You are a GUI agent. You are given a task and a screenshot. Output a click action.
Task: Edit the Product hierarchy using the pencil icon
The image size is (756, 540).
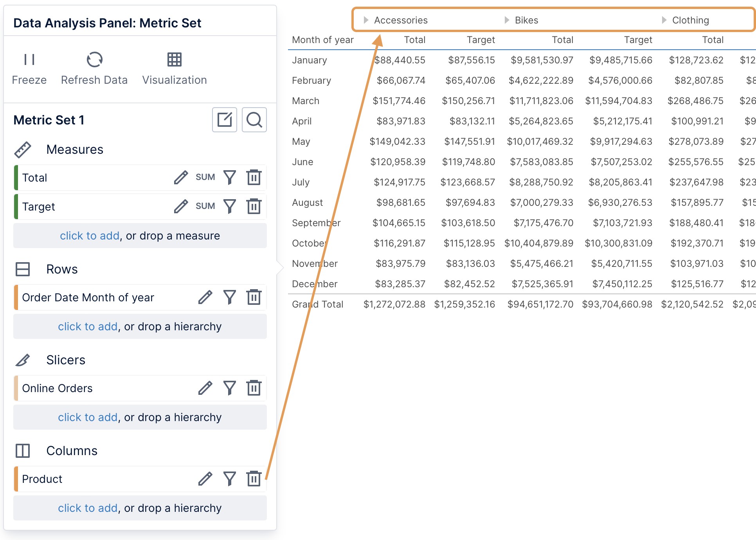pos(205,479)
